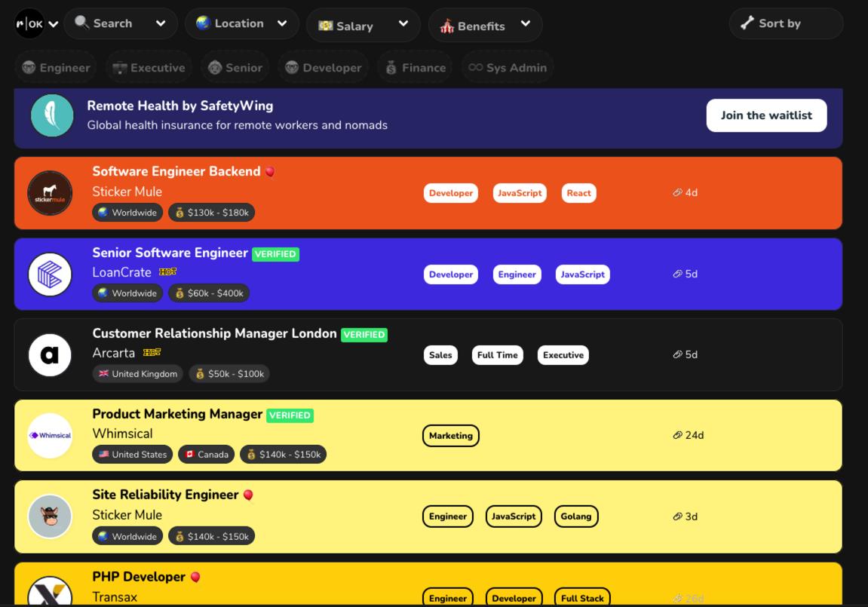Filter by the Finance category tag
Image resolution: width=868 pixels, height=607 pixels.
tap(416, 68)
